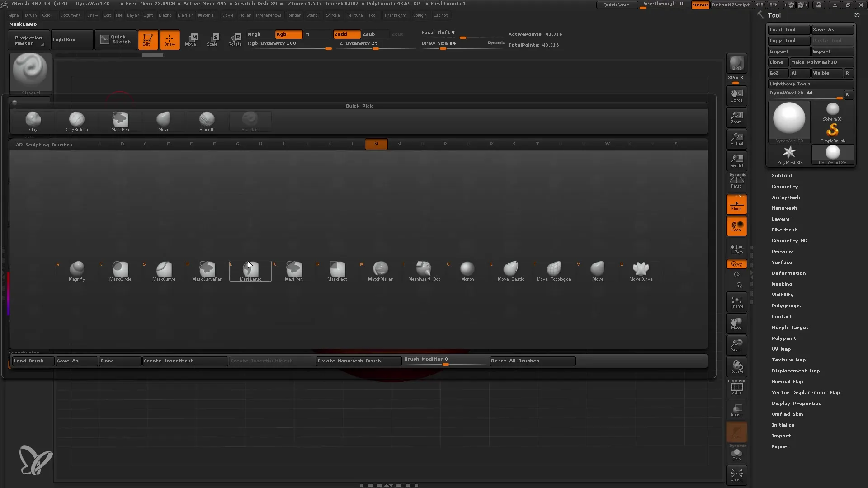The height and width of the screenshot is (488, 868).
Task: Select the MaskCircle brush
Action: pos(120,271)
